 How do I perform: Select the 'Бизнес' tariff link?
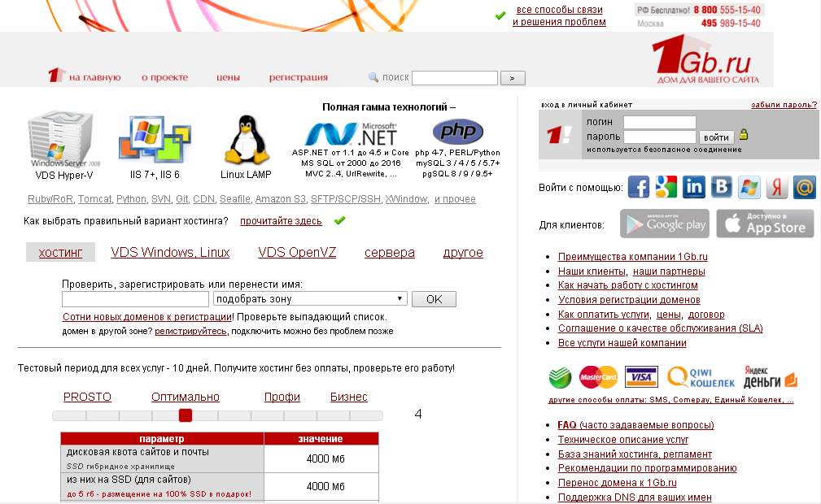(x=349, y=397)
